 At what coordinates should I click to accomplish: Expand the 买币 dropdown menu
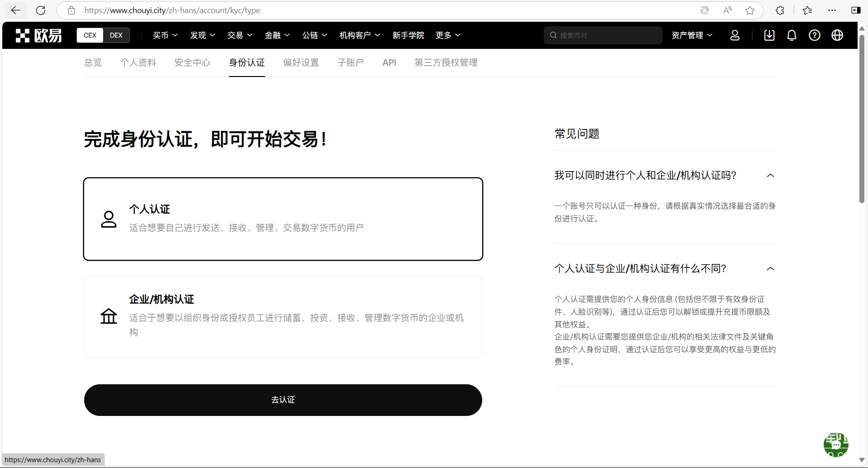click(x=165, y=35)
